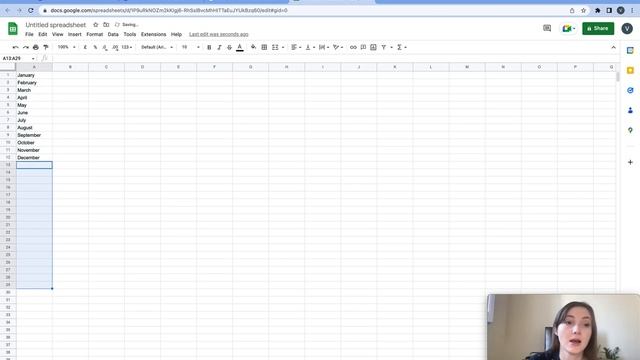Open the File menu
The height and width of the screenshot is (360, 640).
[x=29, y=35]
